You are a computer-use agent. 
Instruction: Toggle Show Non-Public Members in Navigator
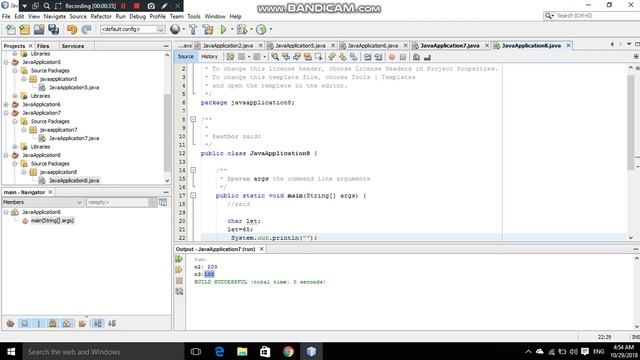click(53, 323)
